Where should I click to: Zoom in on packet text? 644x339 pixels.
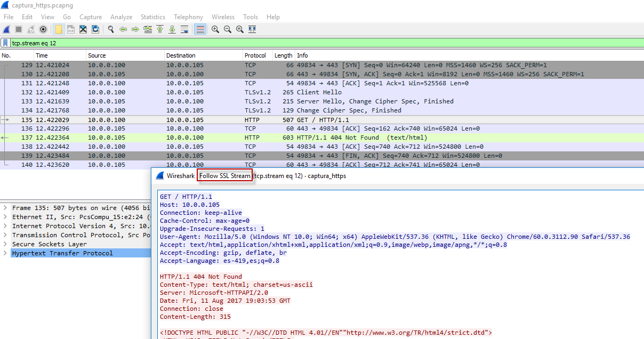coord(215,29)
